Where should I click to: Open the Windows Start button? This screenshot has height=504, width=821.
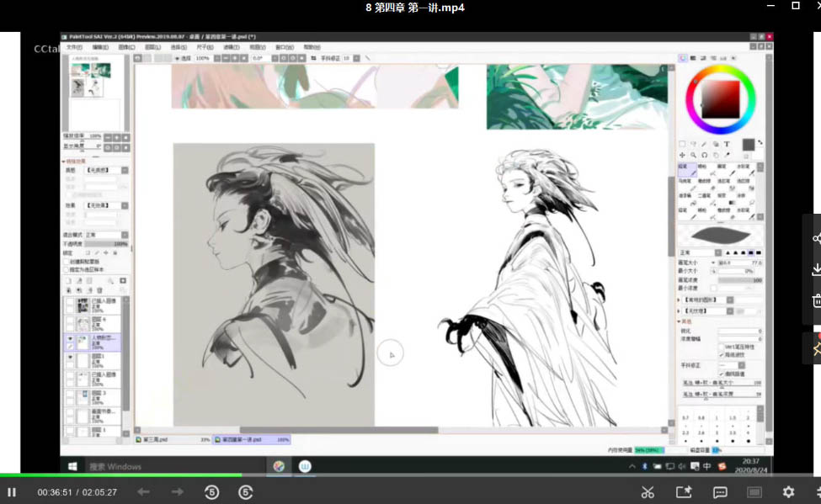[x=72, y=466]
